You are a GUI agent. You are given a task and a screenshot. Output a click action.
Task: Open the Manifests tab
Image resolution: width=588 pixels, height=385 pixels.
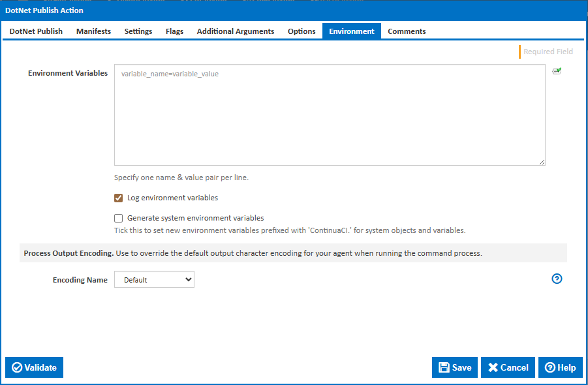point(93,31)
